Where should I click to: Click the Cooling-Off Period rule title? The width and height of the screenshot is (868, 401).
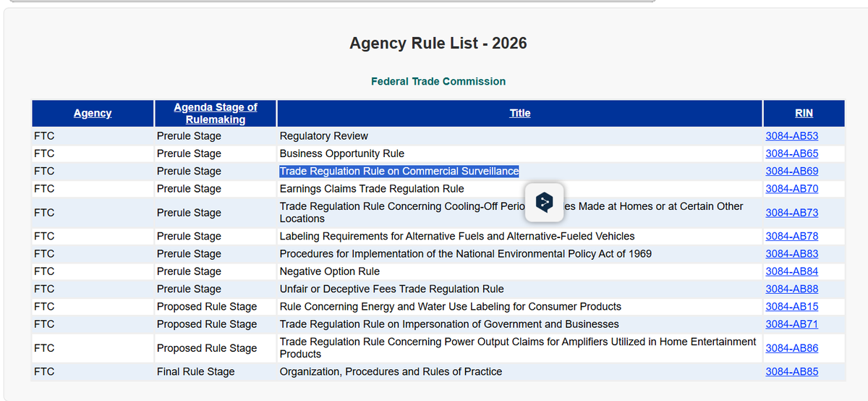point(511,212)
